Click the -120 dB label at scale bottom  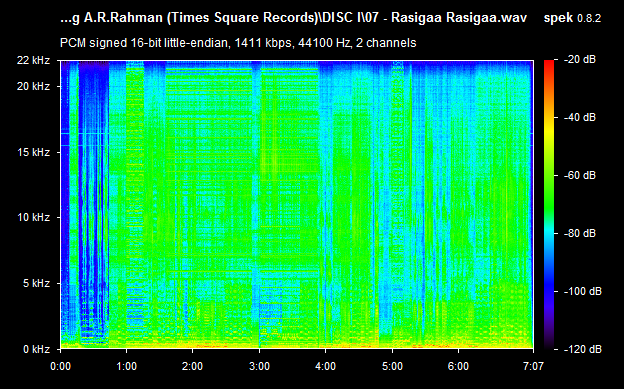click(583, 349)
